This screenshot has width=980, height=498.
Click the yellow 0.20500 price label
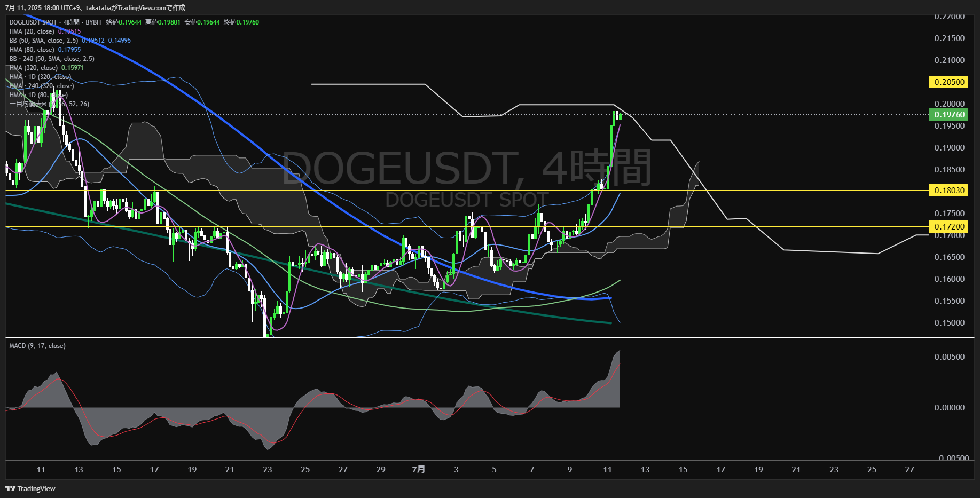pos(949,82)
